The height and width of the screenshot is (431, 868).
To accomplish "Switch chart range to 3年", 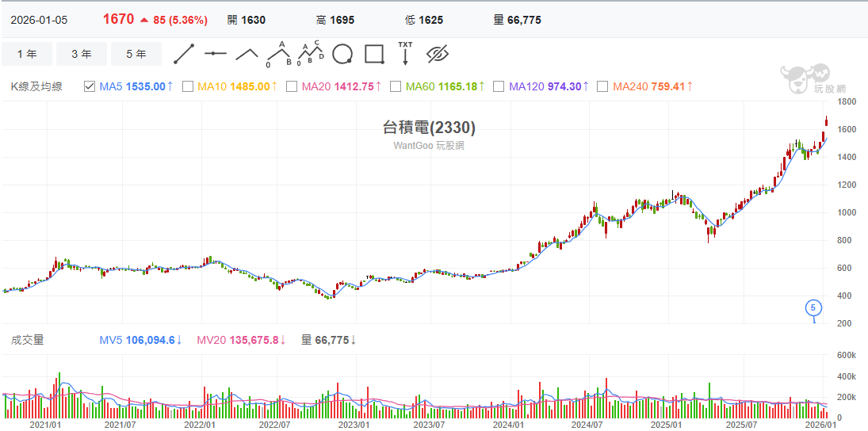I will (81, 54).
